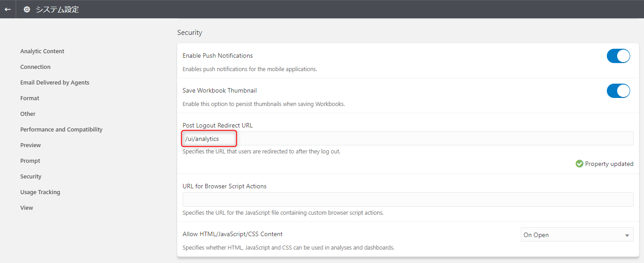Screen dimensions: 644x263
Task: Click the システム設定 page title
Action: pyautogui.click(x=57, y=9)
